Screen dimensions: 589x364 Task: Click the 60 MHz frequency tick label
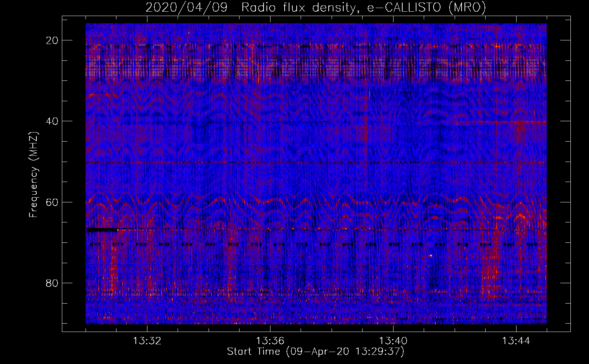(x=52, y=202)
